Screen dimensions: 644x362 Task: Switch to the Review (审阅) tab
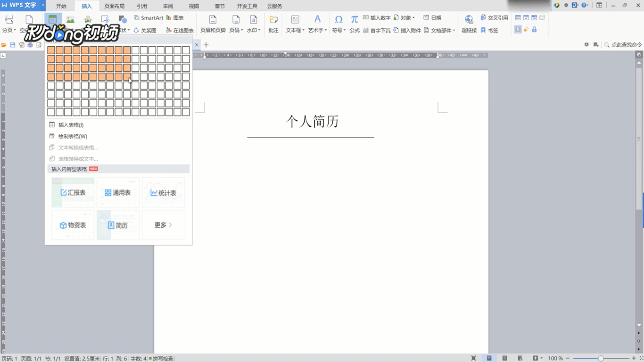click(x=168, y=6)
